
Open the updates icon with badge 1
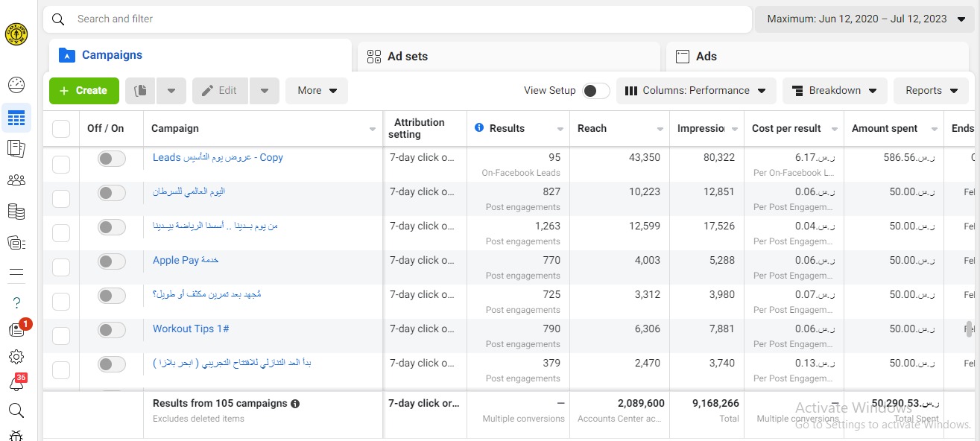coord(16,330)
